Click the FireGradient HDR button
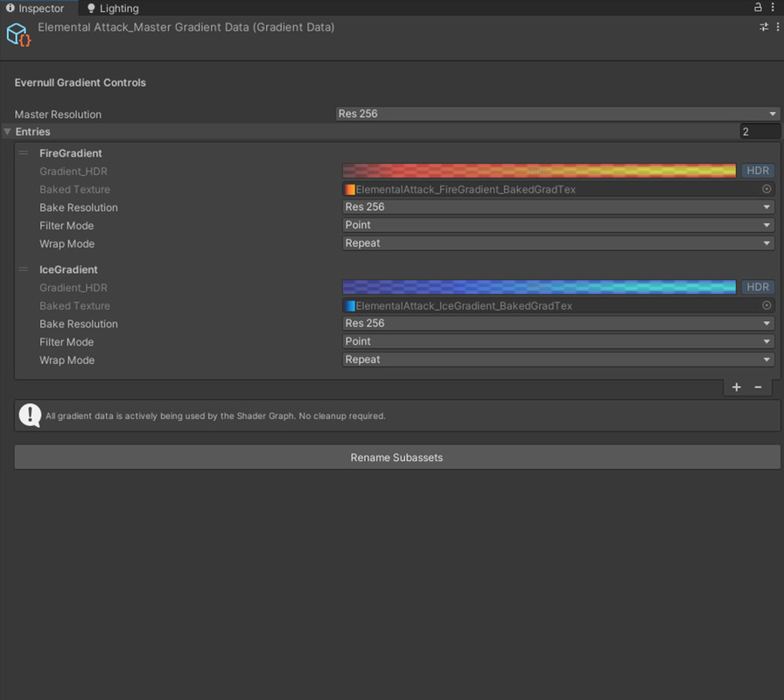 [x=758, y=171]
